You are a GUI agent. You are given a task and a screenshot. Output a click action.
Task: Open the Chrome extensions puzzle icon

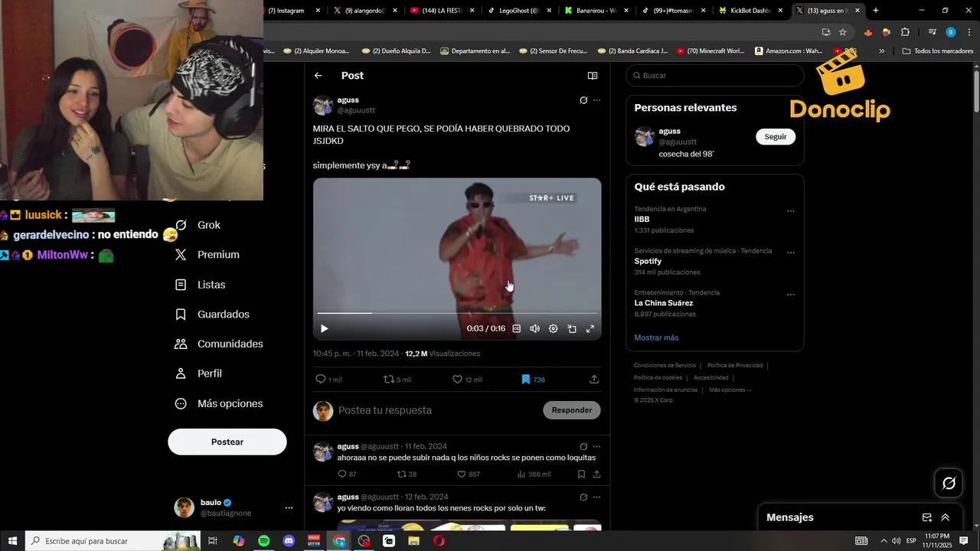pyautogui.click(x=905, y=32)
